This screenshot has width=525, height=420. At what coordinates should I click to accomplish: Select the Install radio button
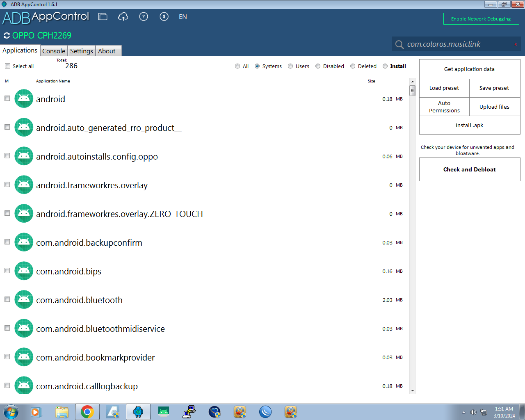[385, 66]
